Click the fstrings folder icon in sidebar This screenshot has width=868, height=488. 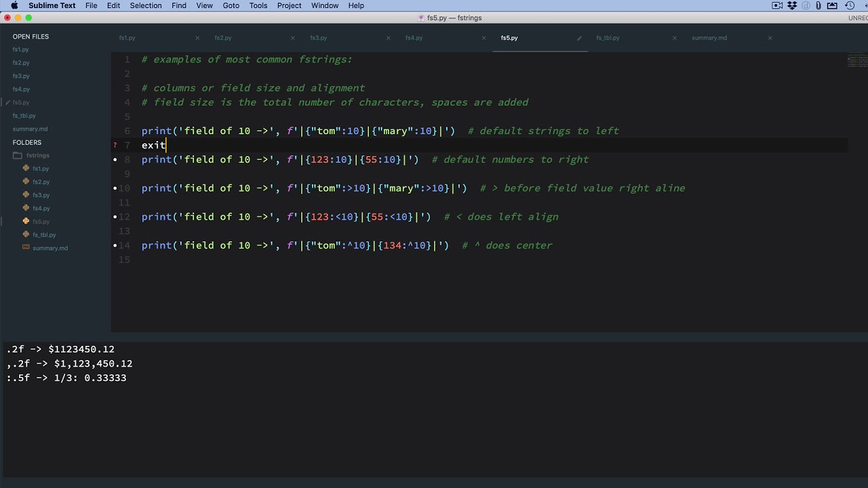[18, 156]
